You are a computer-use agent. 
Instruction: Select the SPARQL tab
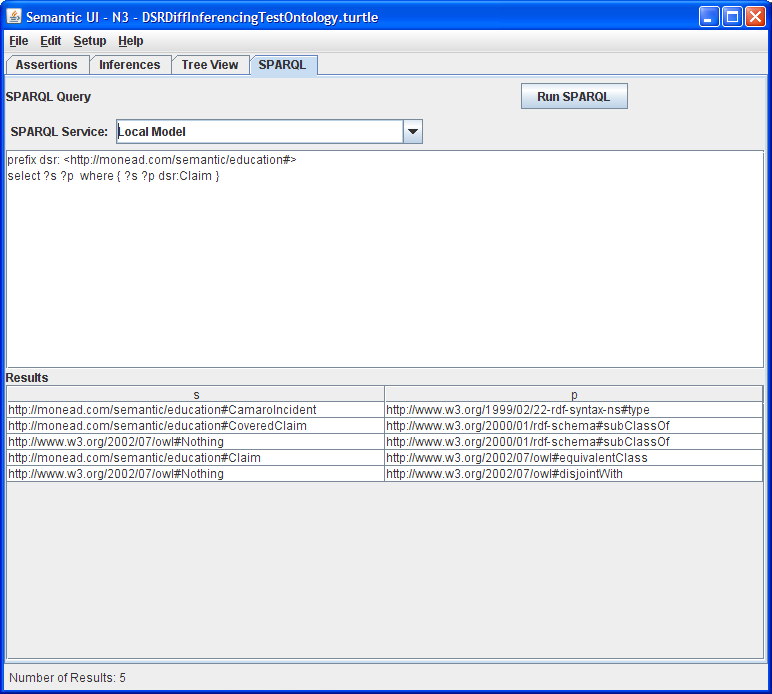(x=283, y=64)
